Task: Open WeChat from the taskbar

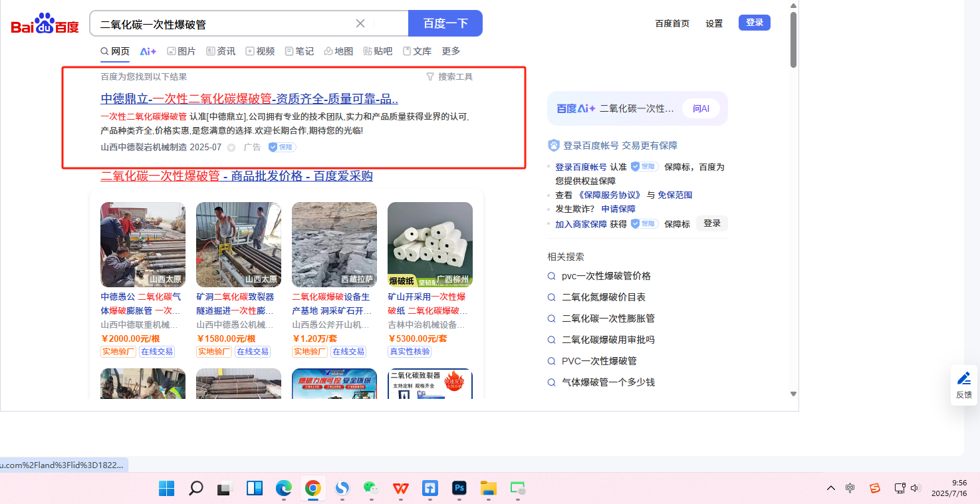Action: click(371, 489)
